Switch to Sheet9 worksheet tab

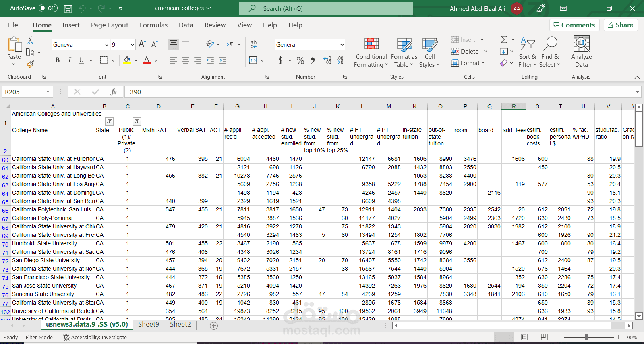tap(148, 324)
